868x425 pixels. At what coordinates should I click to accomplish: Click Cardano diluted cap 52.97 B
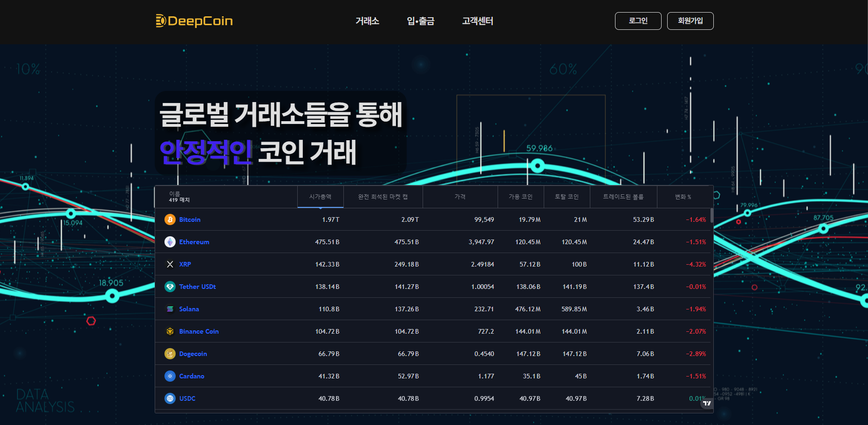pyautogui.click(x=408, y=376)
